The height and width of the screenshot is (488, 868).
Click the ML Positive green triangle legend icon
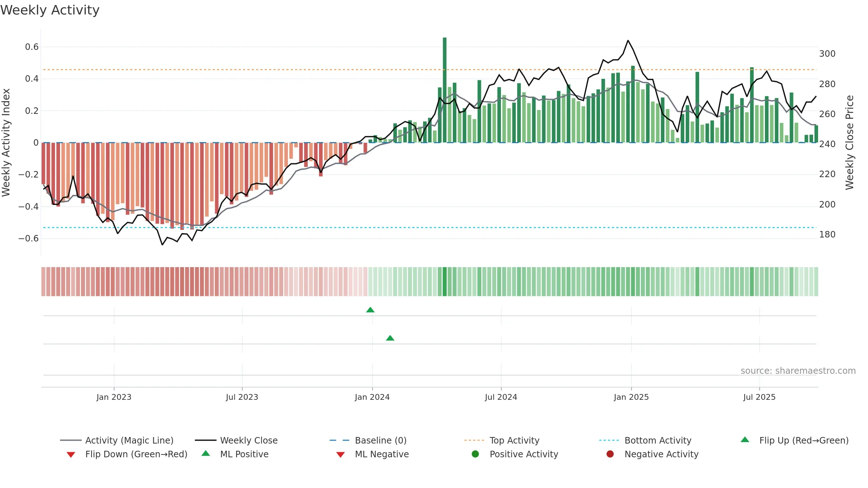pyautogui.click(x=206, y=453)
